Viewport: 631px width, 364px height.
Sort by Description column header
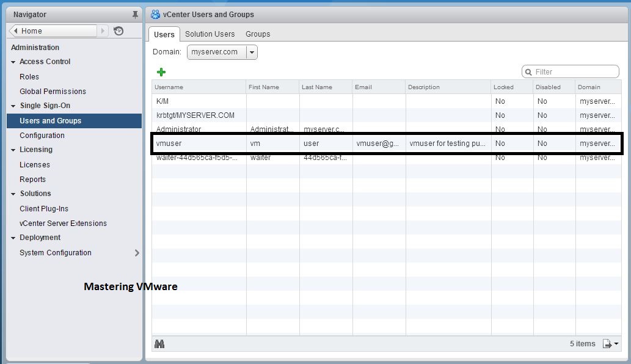448,87
